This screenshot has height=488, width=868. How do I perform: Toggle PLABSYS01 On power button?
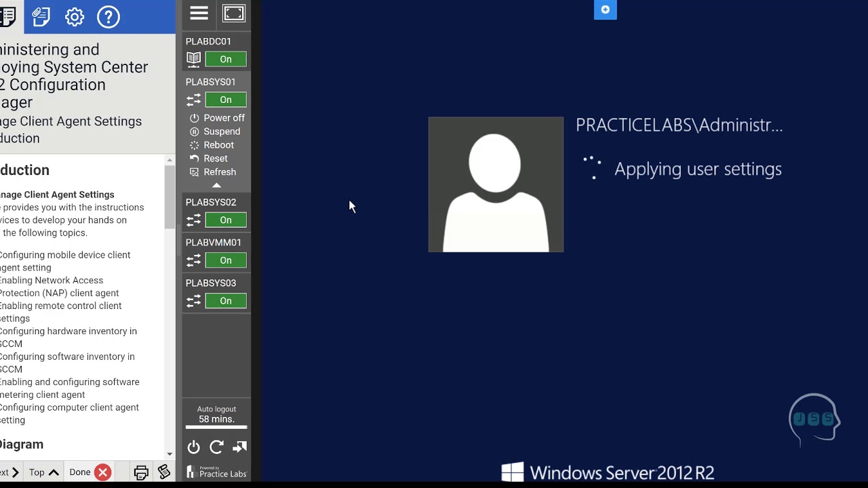tap(226, 100)
